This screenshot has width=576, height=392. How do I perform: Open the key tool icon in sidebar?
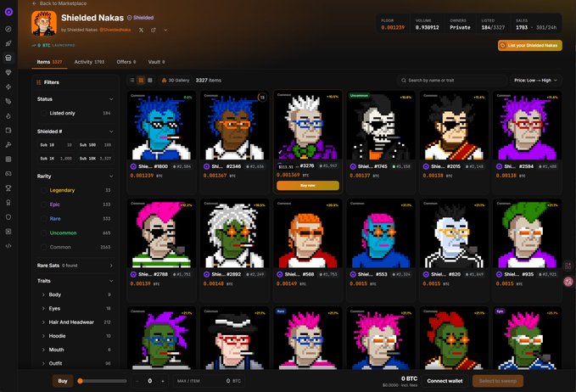[x=8, y=145]
